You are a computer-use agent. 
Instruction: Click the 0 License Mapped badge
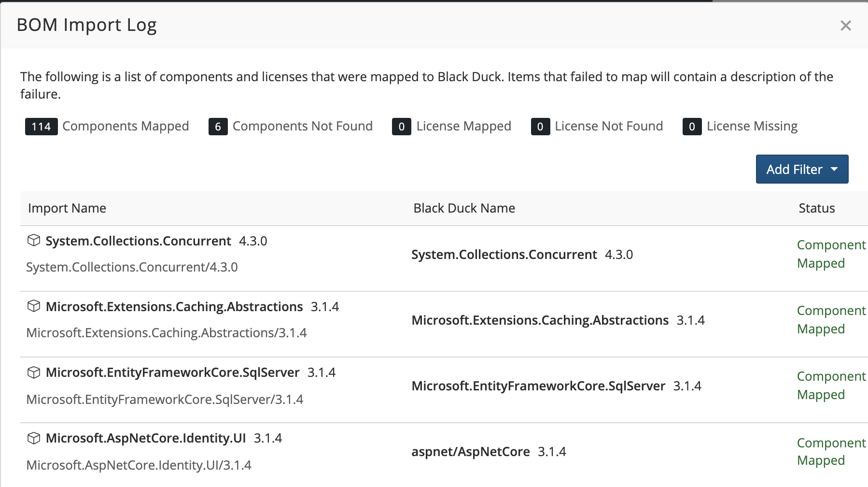pyautogui.click(x=401, y=126)
